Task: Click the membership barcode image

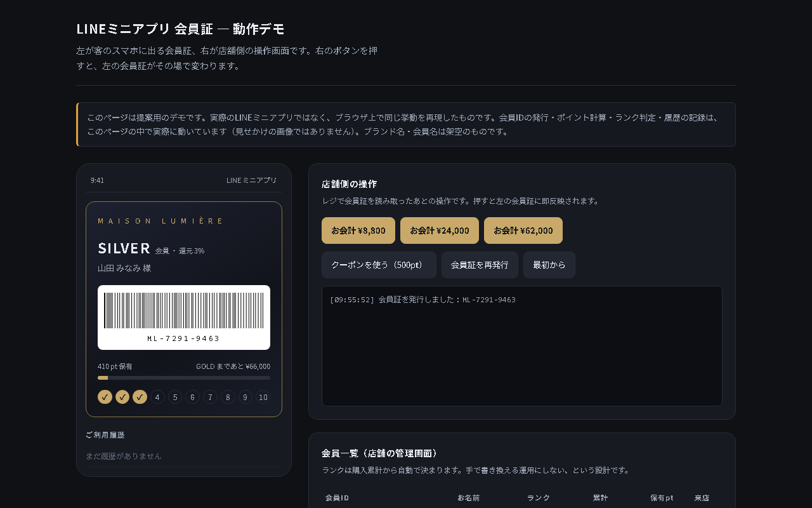Action: coord(184,311)
